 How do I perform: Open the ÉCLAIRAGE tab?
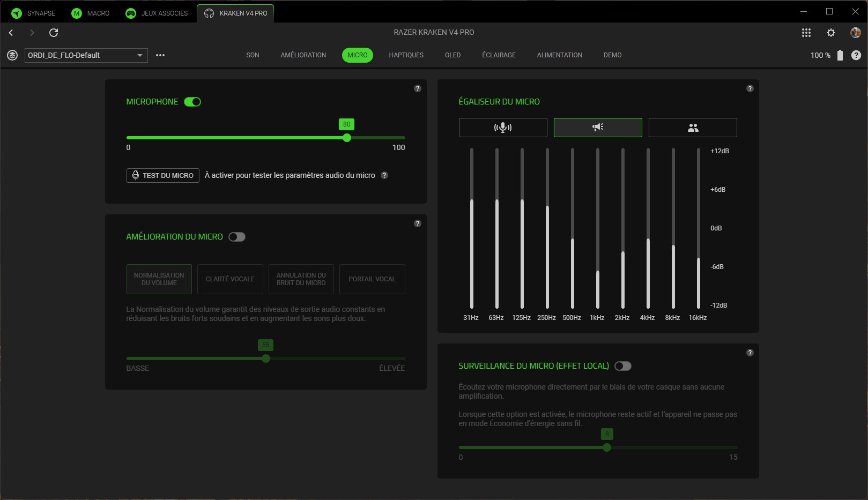click(x=499, y=55)
